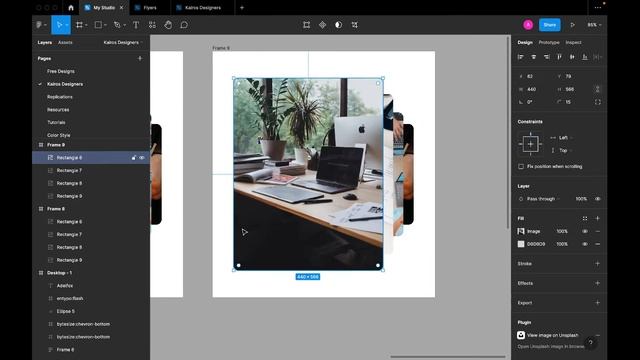The width and height of the screenshot is (640, 360).
Task: Select the Hand tool
Action: 168,25
